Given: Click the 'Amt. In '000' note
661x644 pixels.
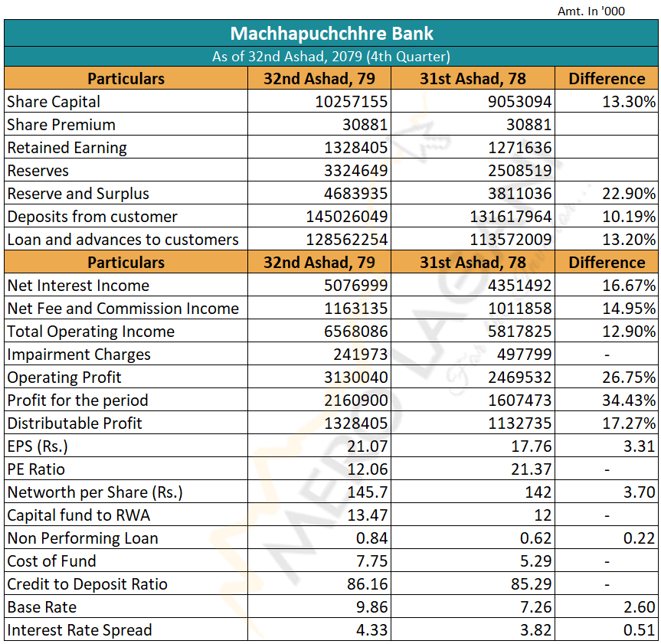Looking at the screenshot, I should point(591,11).
